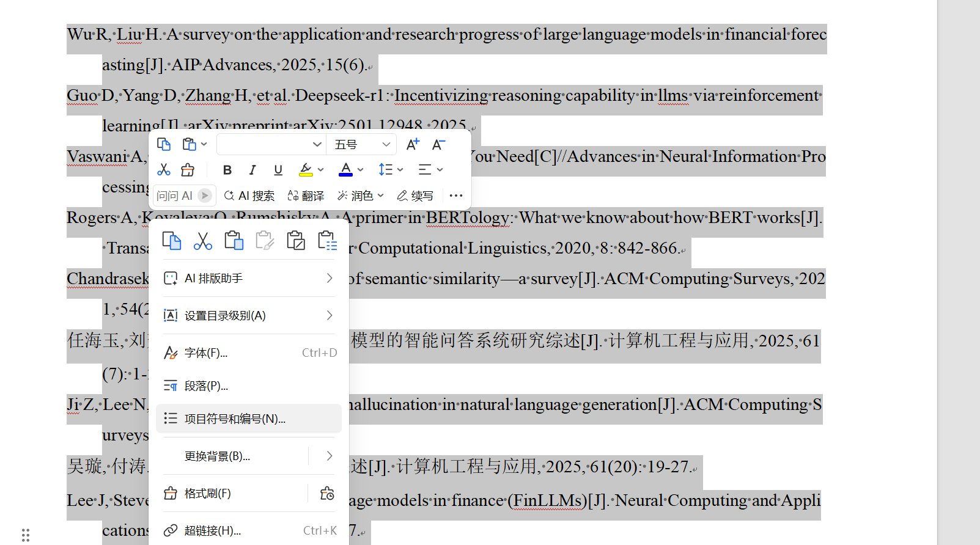Open 段落(P)... paragraph dialog
980x545 pixels.
tap(249, 386)
